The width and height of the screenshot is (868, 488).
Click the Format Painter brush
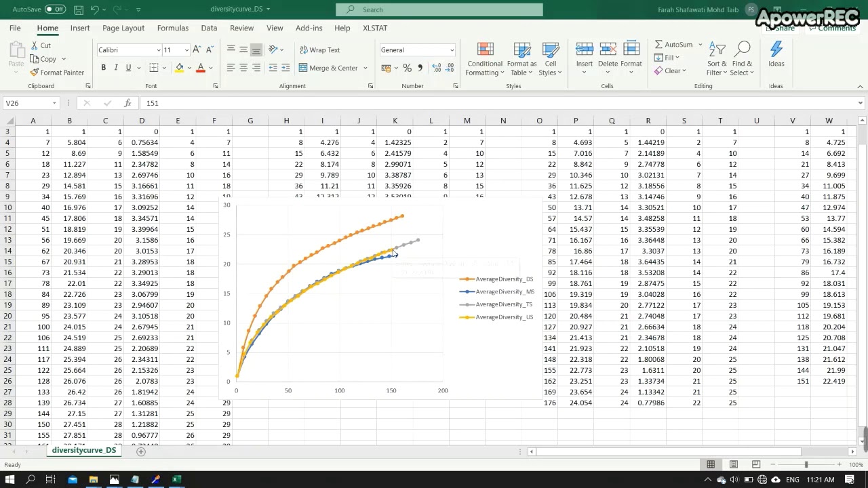57,73
